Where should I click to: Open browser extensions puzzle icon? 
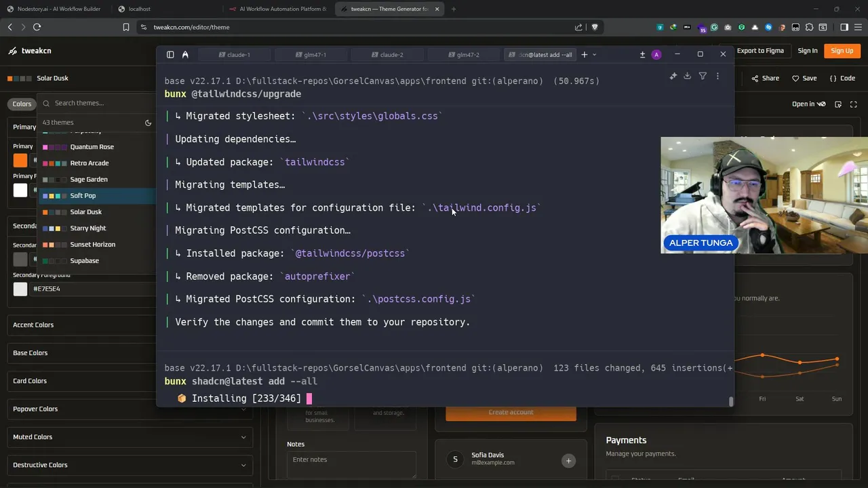(809, 27)
